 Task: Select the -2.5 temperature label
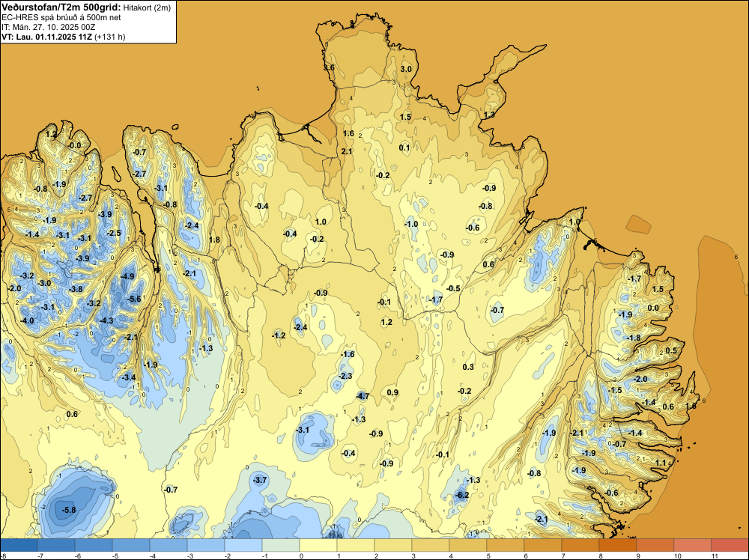(114, 233)
